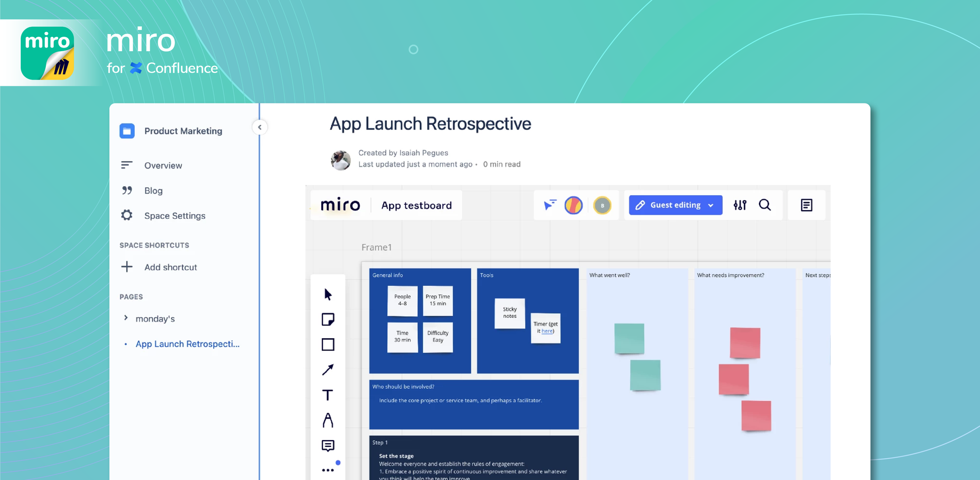Viewport: 980px width, 480px height.
Task: Select the text tool
Action: coord(328,395)
